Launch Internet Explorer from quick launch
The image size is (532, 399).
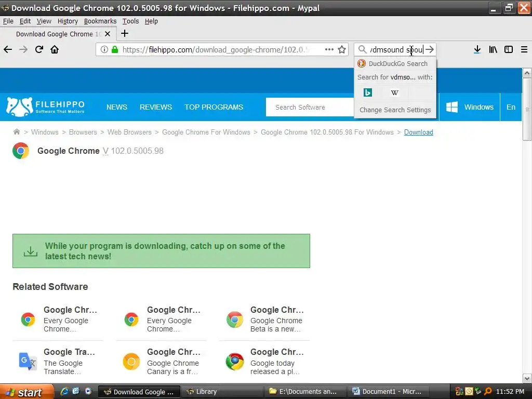click(x=64, y=391)
